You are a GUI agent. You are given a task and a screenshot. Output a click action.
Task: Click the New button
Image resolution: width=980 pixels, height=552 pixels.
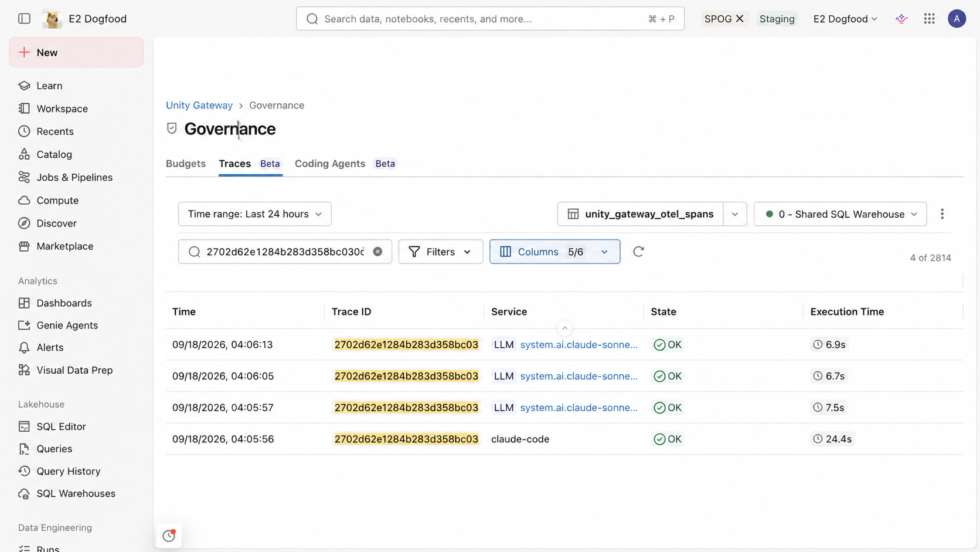pos(76,52)
